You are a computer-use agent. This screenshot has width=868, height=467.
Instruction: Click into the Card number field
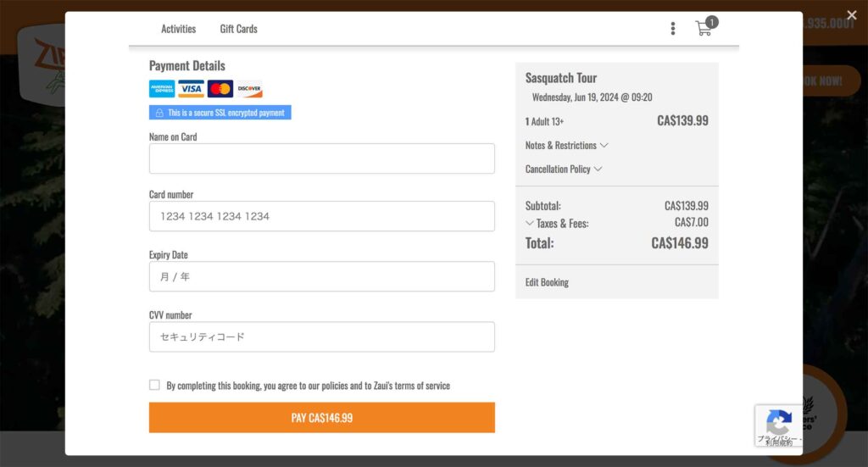(322, 216)
